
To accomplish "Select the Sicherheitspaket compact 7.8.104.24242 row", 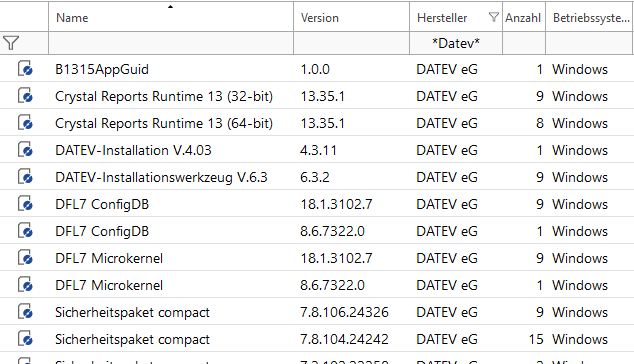I will [317, 339].
